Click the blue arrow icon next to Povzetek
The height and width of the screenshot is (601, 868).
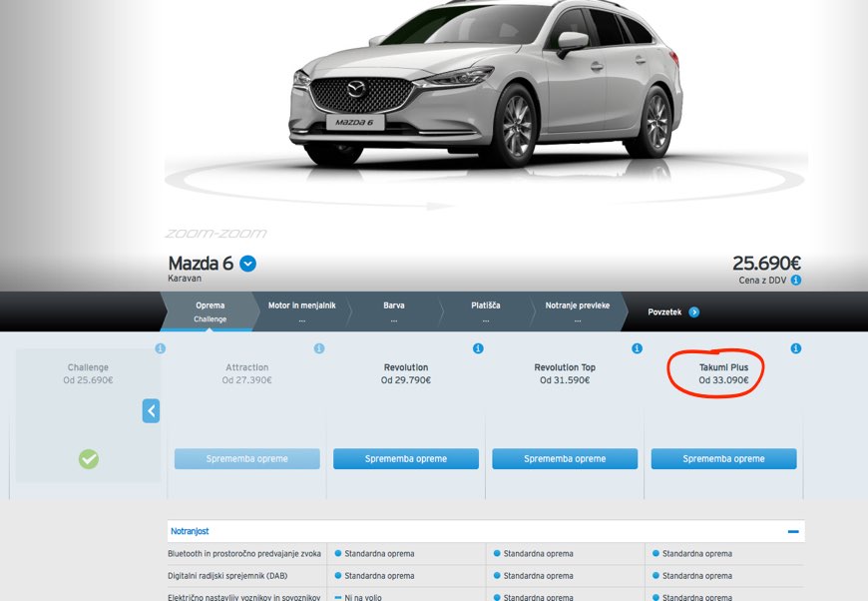coord(693,312)
